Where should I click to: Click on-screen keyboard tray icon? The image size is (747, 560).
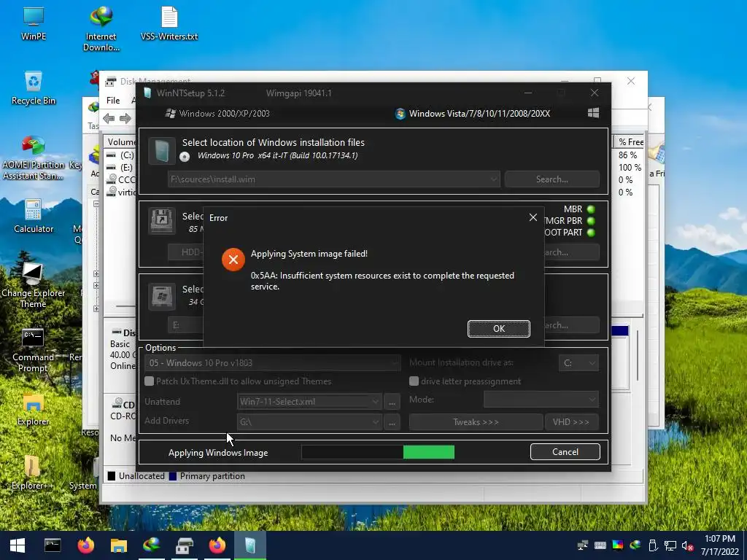coord(600,545)
